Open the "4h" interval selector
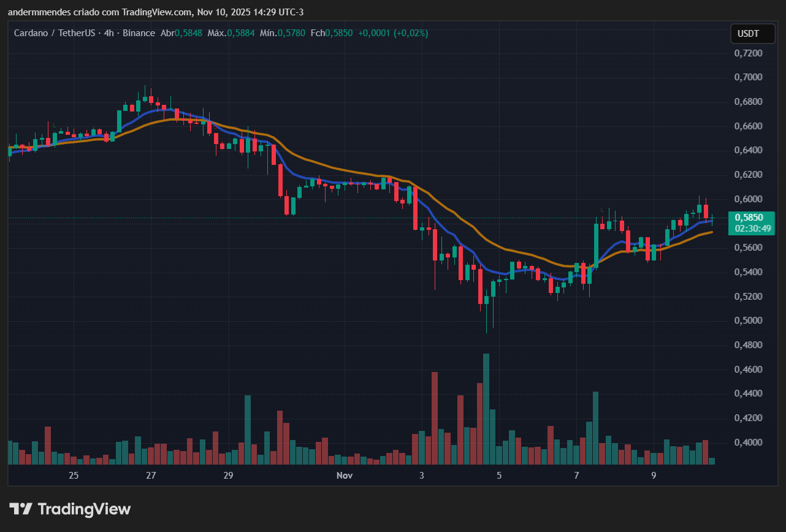This screenshot has width=786, height=532. click(x=110, y=33)
